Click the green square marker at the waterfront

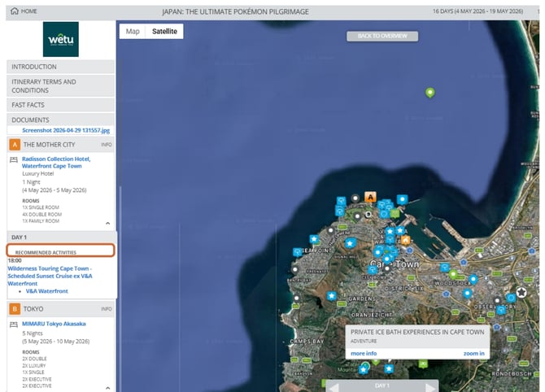click(x=395, y=213)
